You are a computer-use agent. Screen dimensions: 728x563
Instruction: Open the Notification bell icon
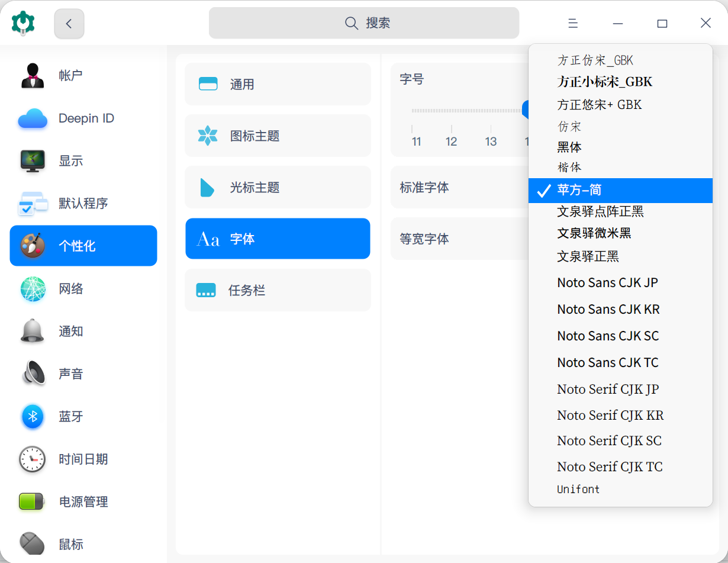pyautogui.click(x=33, y=332)
